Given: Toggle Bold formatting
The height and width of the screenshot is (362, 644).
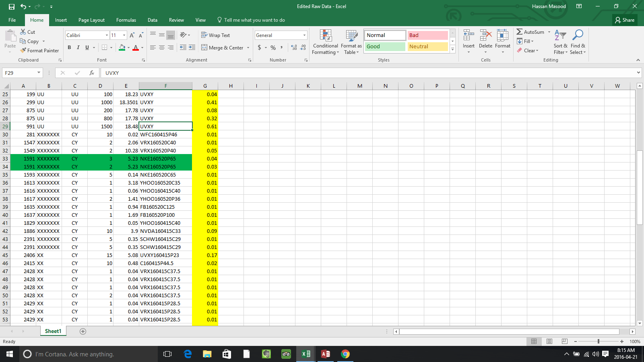Looking at the screenshot, I should (x=69, y=47).
